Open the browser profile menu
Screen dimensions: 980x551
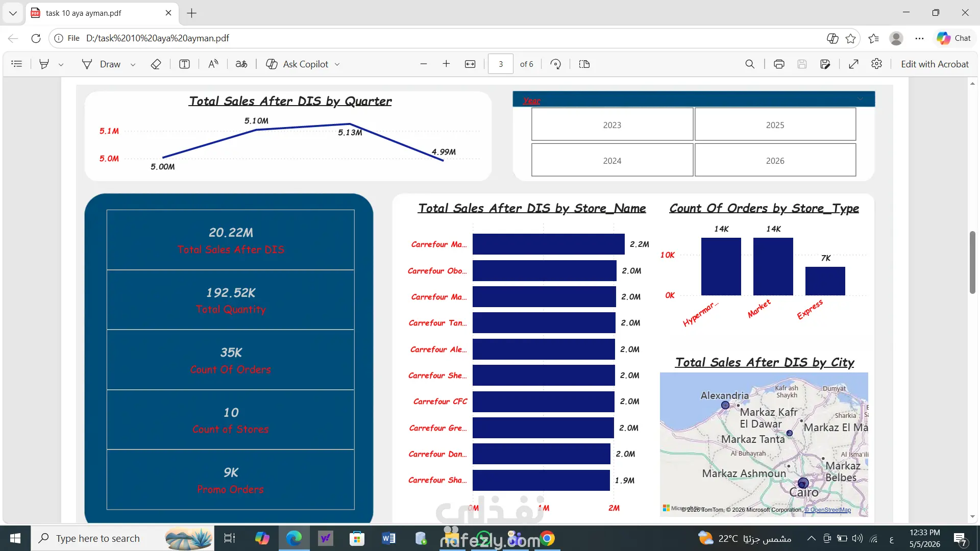pos(896,38)
